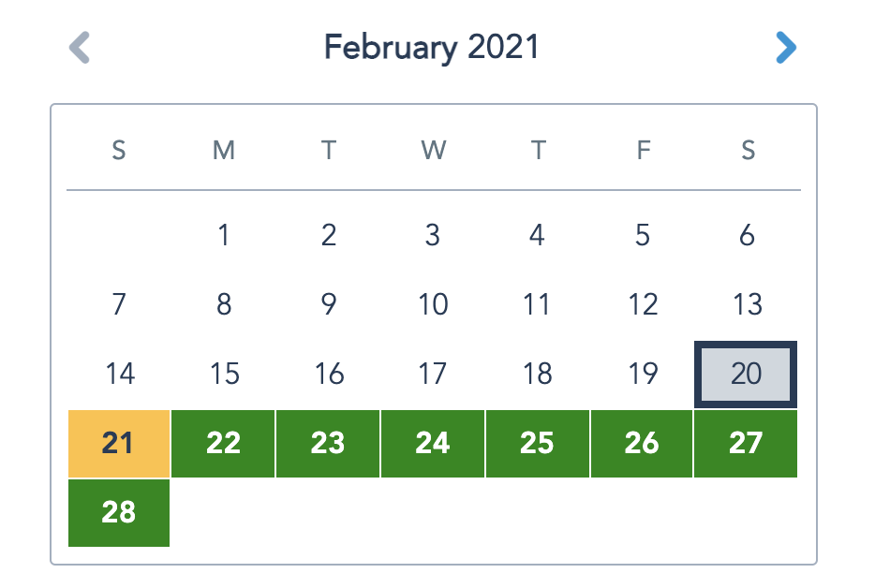Click Saturday the 27th
Image resolution: width=875 pixels, height=588 pixels.
pyautogui.click(x=746, y=444)
